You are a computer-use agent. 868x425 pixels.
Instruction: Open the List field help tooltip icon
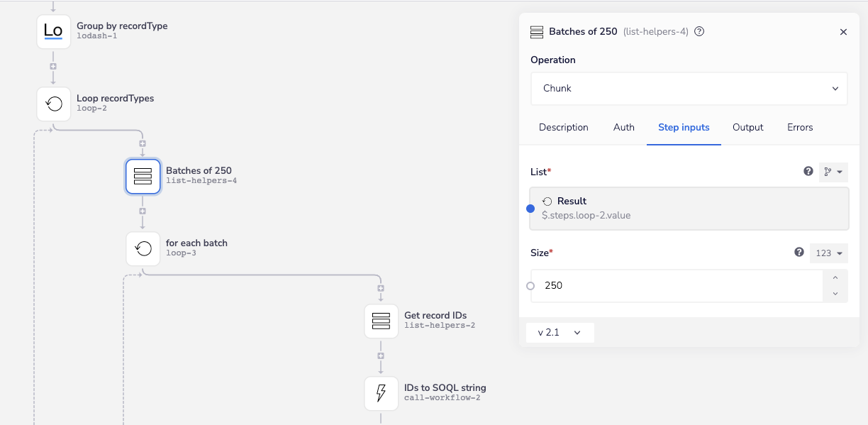(x=808, y=172)
